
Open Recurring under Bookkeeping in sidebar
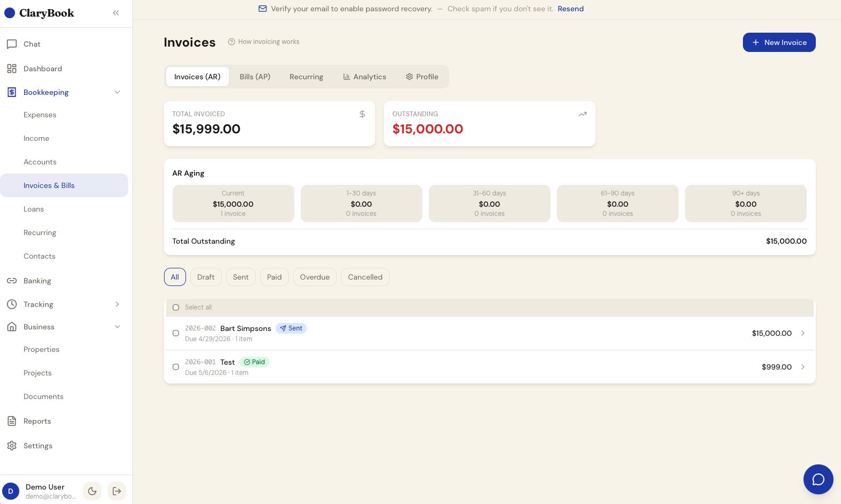click(40, 232)
